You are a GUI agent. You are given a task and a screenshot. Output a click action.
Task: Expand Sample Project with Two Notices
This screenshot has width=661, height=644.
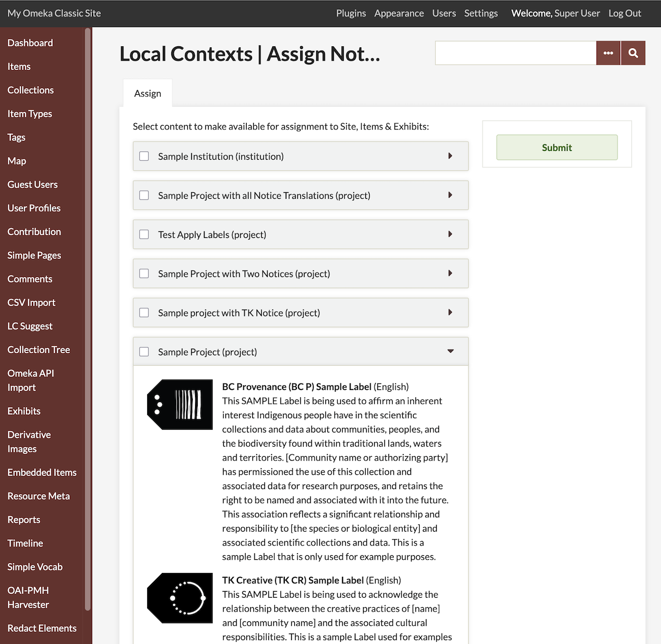click(x=450, y=274)
